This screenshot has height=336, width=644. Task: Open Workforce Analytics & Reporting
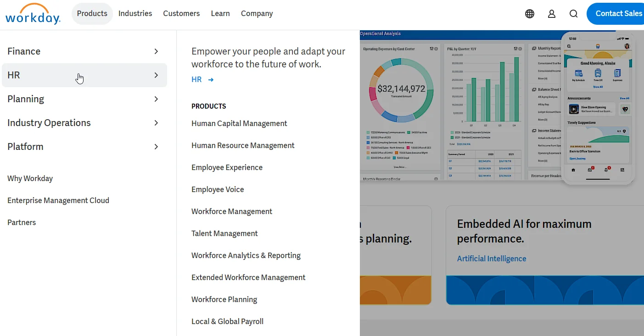[246, 255]
